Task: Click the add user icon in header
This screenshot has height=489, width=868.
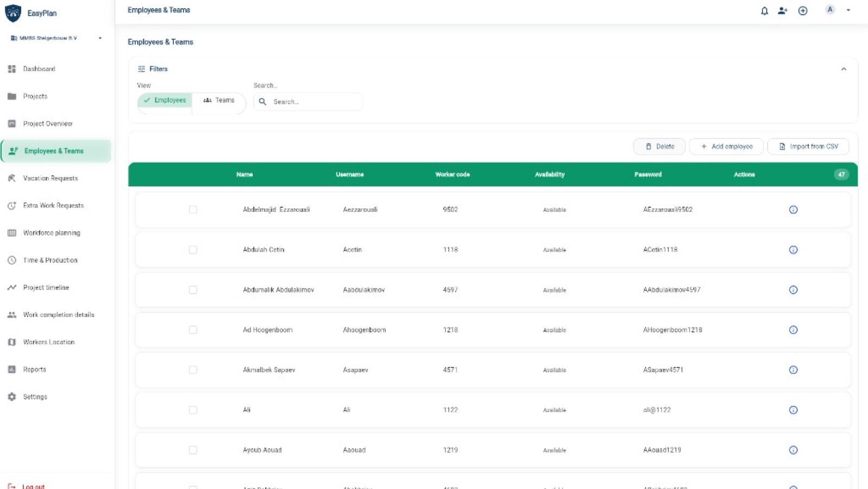Action: click(x=782, y=11)
